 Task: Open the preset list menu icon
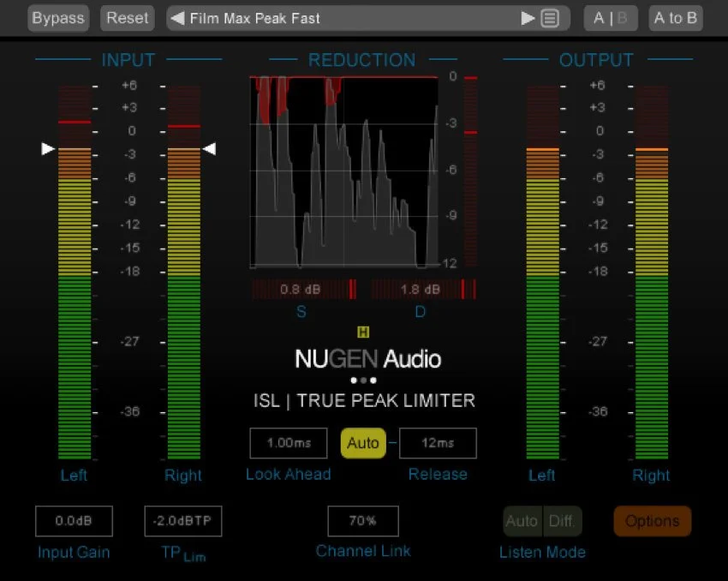tap(550, 19)
